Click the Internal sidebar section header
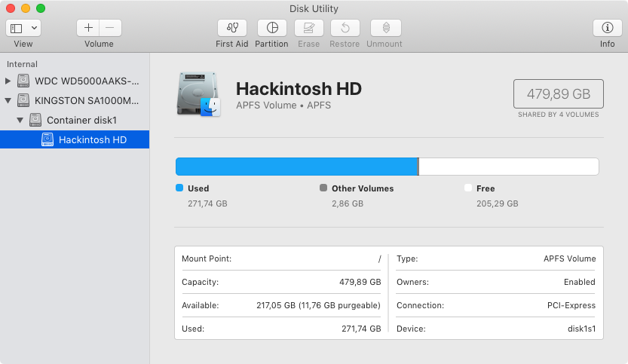The width and height of the screenshot is (628, 364). tap(22, 64)
